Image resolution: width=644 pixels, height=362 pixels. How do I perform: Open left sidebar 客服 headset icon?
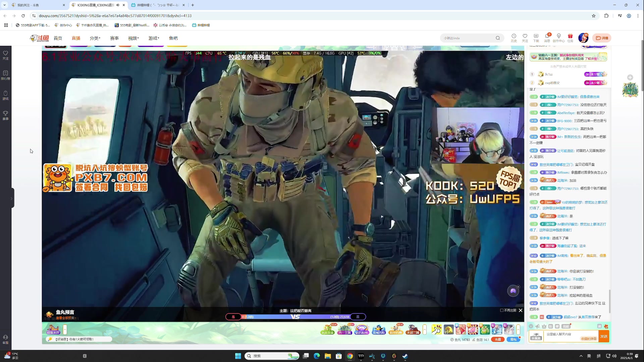coord(5,339)
